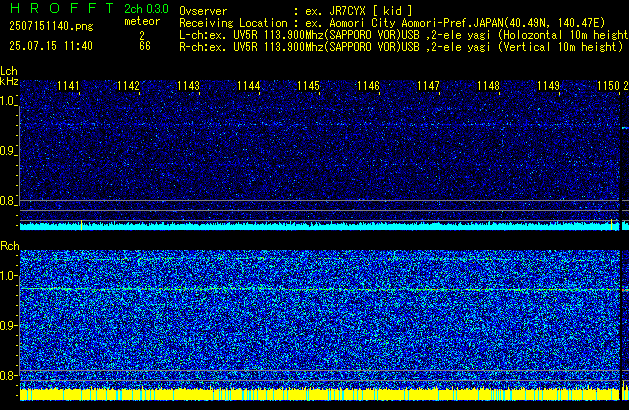Click the HROFFT title text
The height and width of the screenshot is (410, 629).
coord(62,8)
